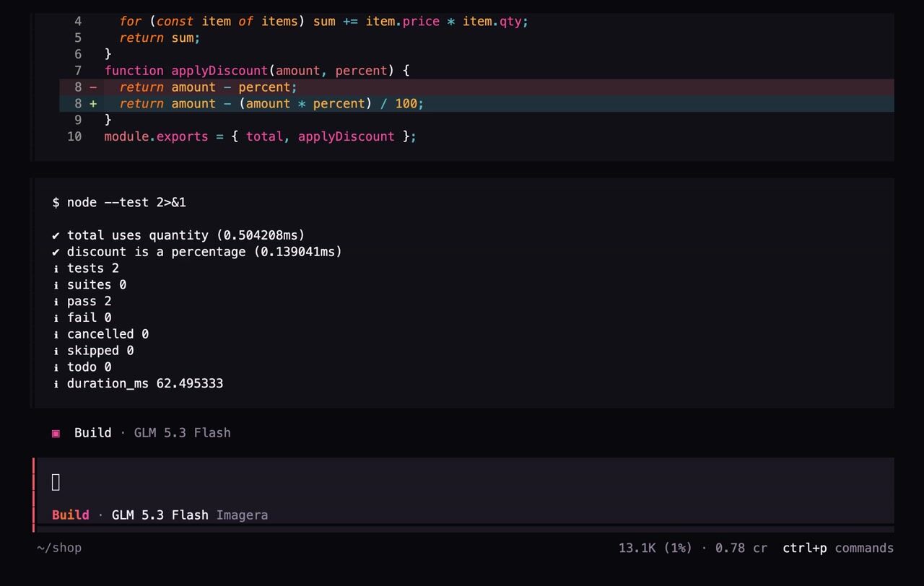
Task: Click the Build label in the message footer
Action: (x=93, y=433)
